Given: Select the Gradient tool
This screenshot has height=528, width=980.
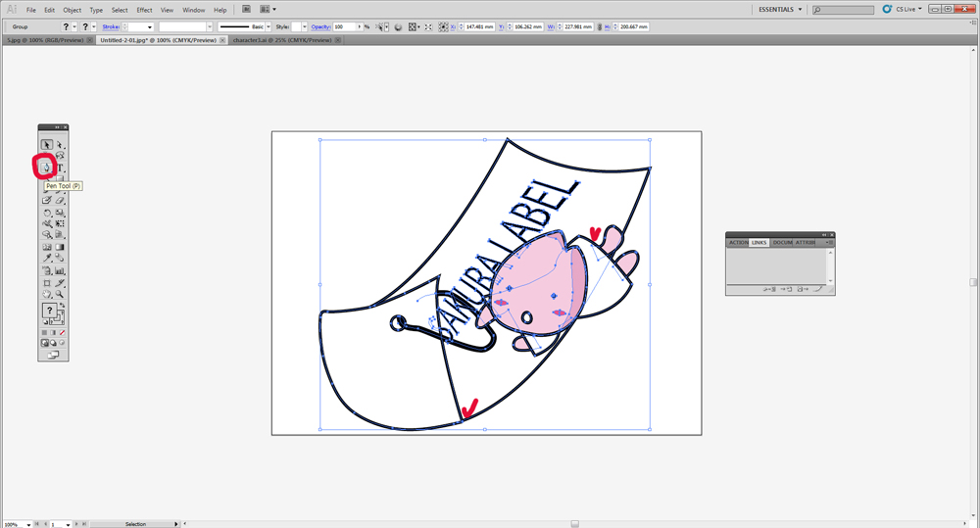Looking at the screenshot, I should (x=60, y=247).
